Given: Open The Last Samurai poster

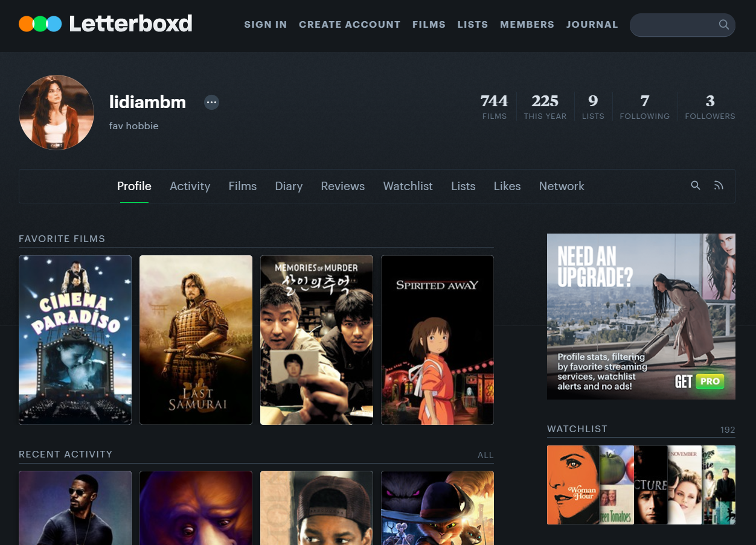Looking at the screenshot, I should [x=196, y=340].
